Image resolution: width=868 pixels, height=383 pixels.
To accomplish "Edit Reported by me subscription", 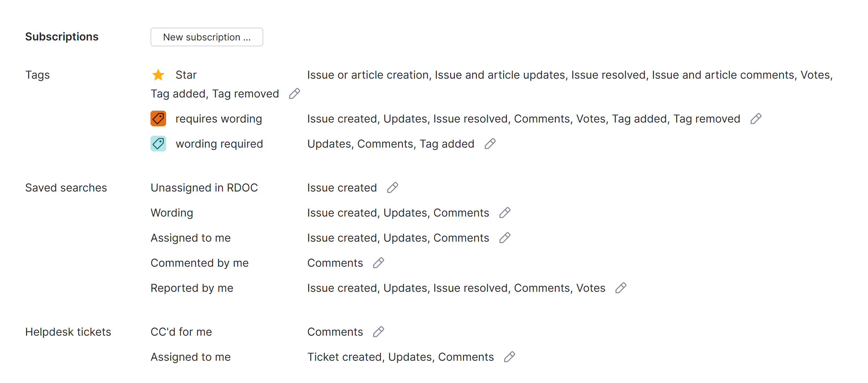I will click(x=621, y=288).
